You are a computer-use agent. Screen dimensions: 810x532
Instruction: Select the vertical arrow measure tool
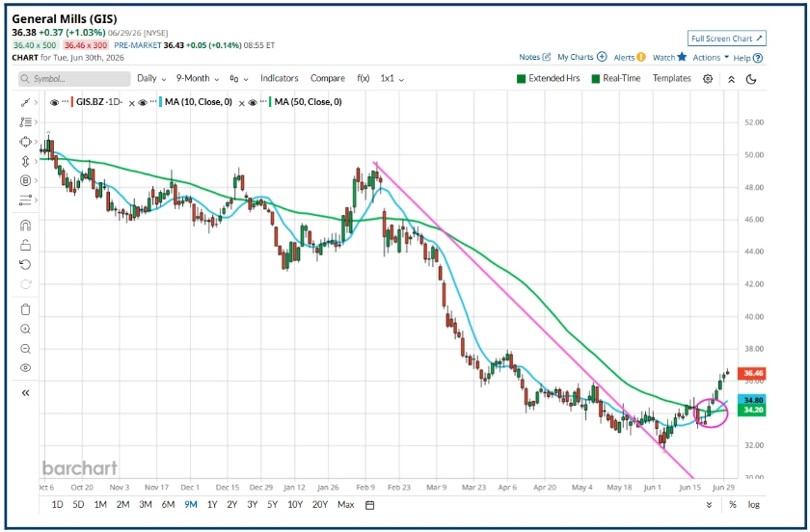point(25,161)
